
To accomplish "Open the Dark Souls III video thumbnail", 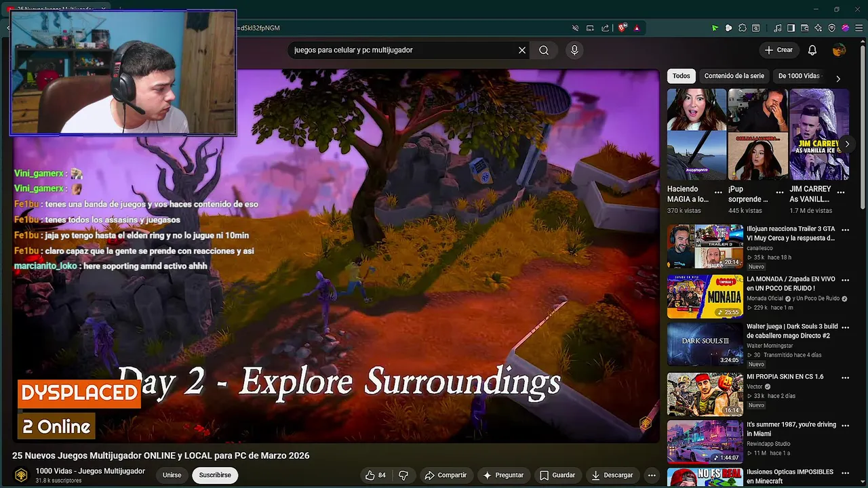I will point(705,344).
